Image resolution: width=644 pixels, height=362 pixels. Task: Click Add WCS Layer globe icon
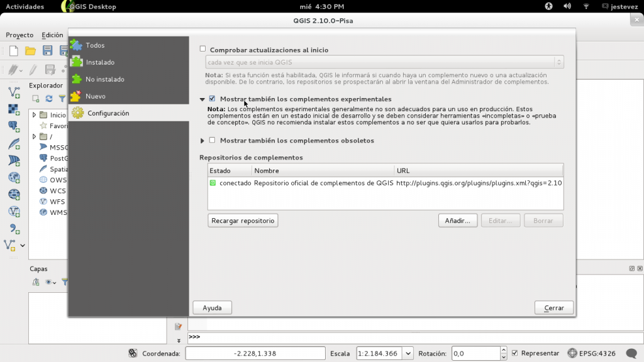tap(14, 194)
